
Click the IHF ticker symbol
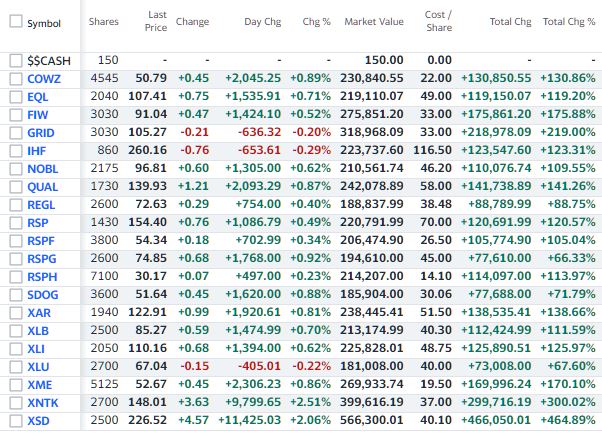pyautogui.click(x=37, y=150)
